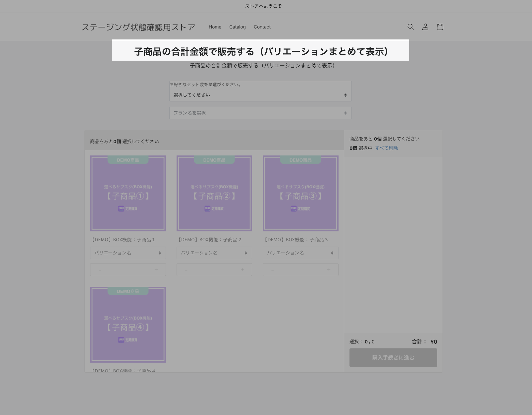This screenshot has width=532, height=415.
Task: Click the 子商品① product image
Action: click(128, 193)
